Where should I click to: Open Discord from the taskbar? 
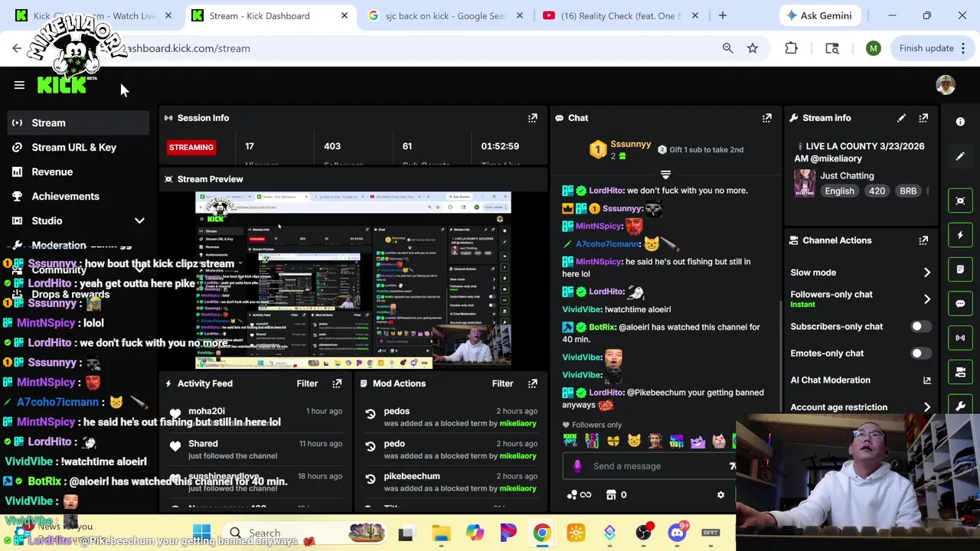coord(678,533)
